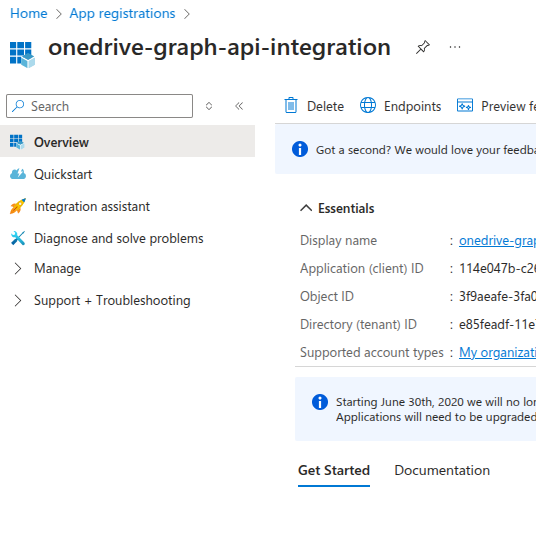This screenshot has width=536, height=544.
Task: Click the feedback banner info icon
Action: click(300, 149)
